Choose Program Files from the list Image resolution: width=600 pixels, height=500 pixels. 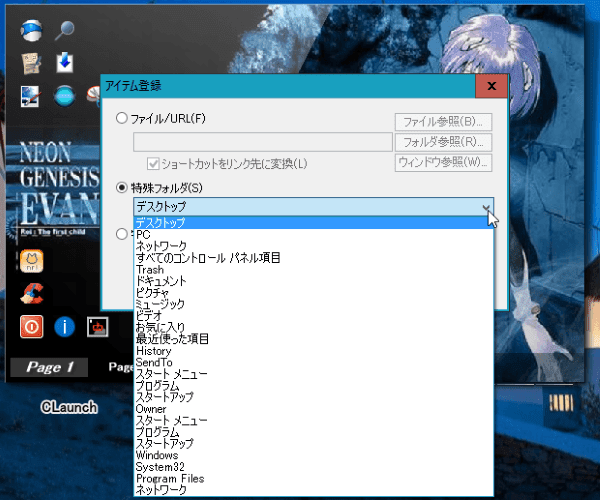[x=313, y=479]
